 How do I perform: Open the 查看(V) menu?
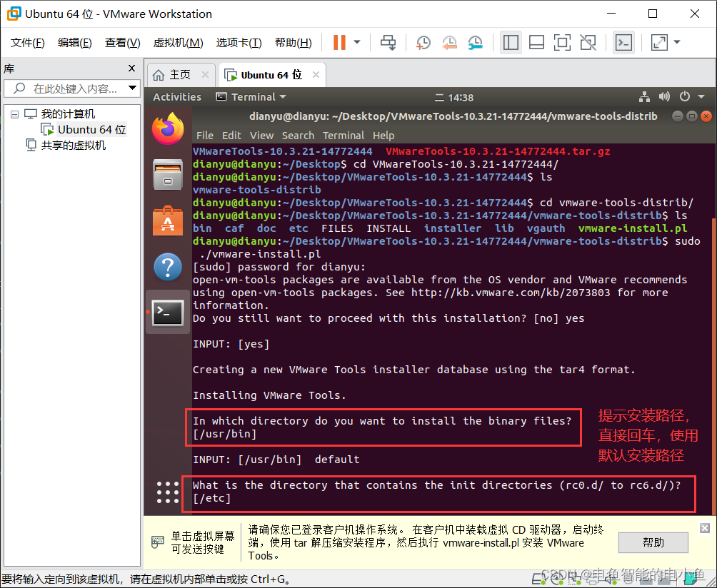[x=123, y=43]
